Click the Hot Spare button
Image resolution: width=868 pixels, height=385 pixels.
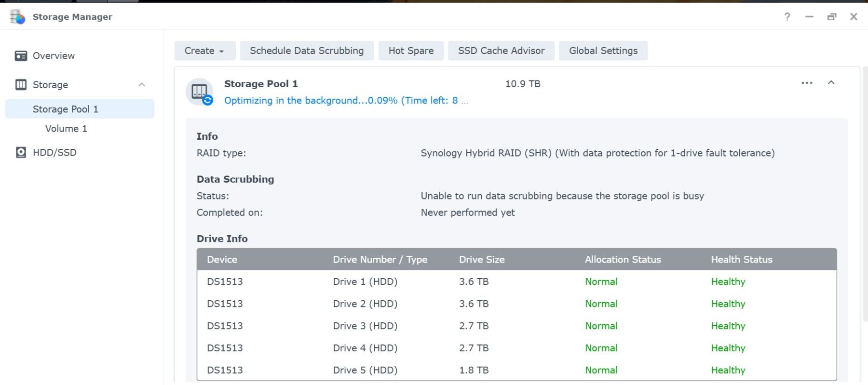coord(411,51)
